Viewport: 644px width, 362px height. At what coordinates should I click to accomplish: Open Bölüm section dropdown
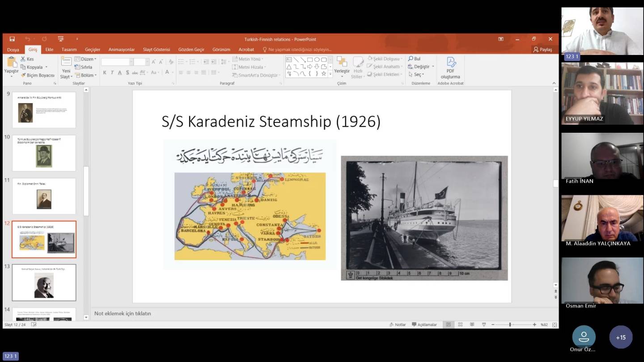(x=86, y=75)
